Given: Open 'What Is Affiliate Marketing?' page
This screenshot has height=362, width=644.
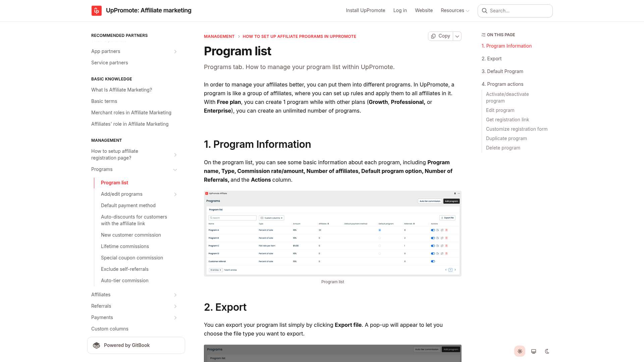Looking at the screenshot, I should (121, 90).
